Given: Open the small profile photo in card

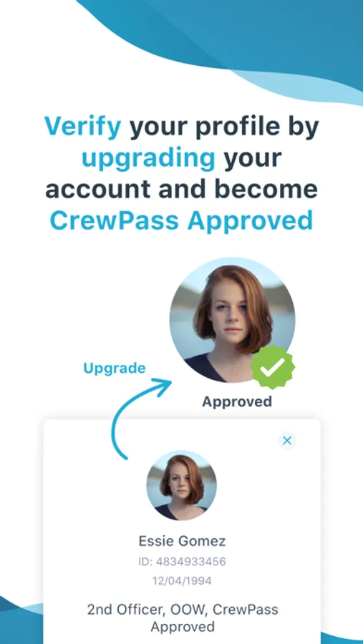Looking at the screenshot, I should (181, 485).
